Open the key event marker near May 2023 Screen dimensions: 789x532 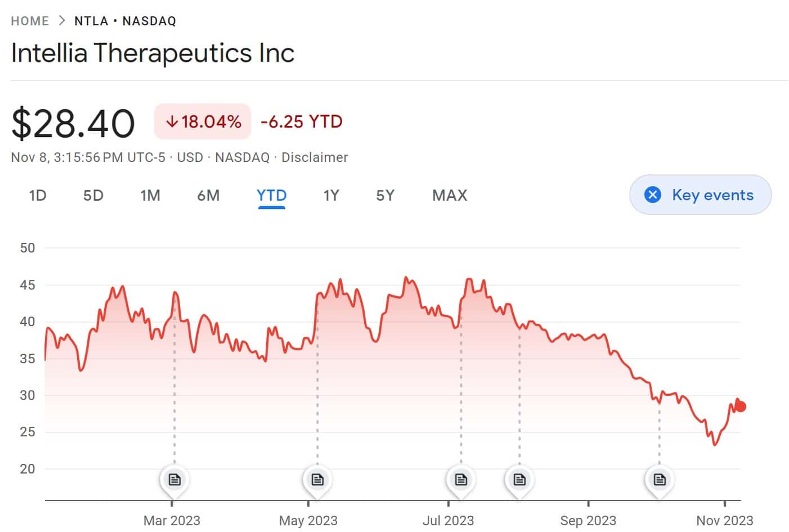(x=317, y=479)
